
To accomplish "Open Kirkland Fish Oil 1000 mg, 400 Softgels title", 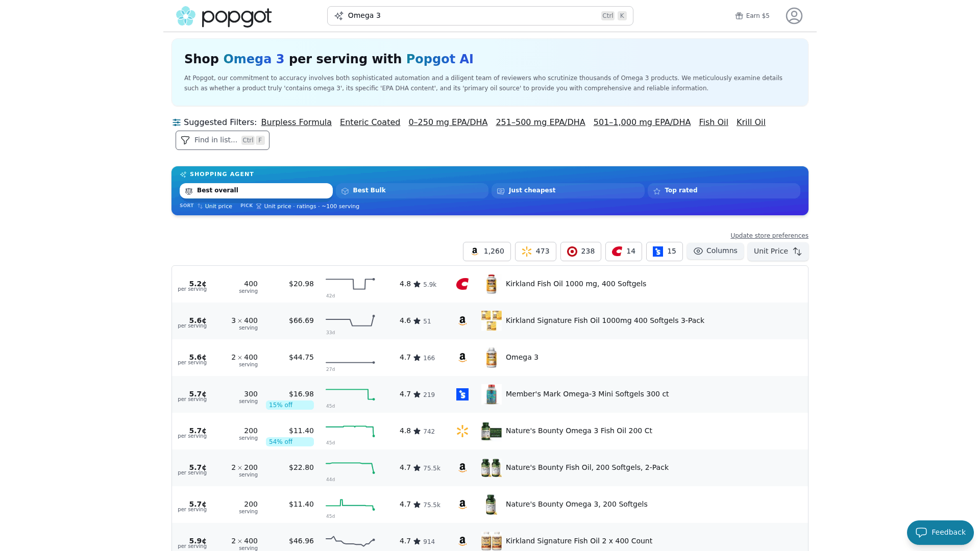I will pos(576,284).
